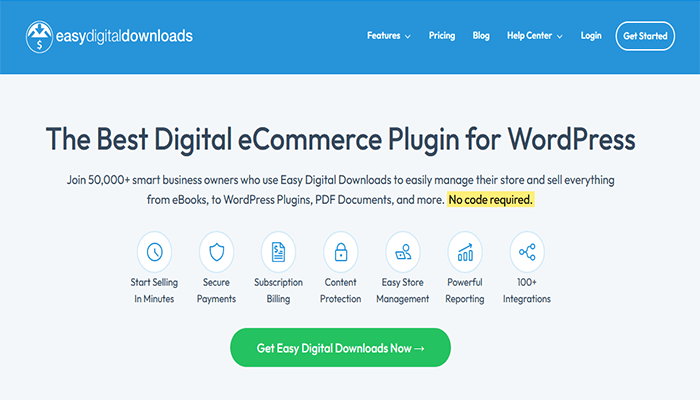Open the Blog nav item
700x400 pixels.
point(481,36)
